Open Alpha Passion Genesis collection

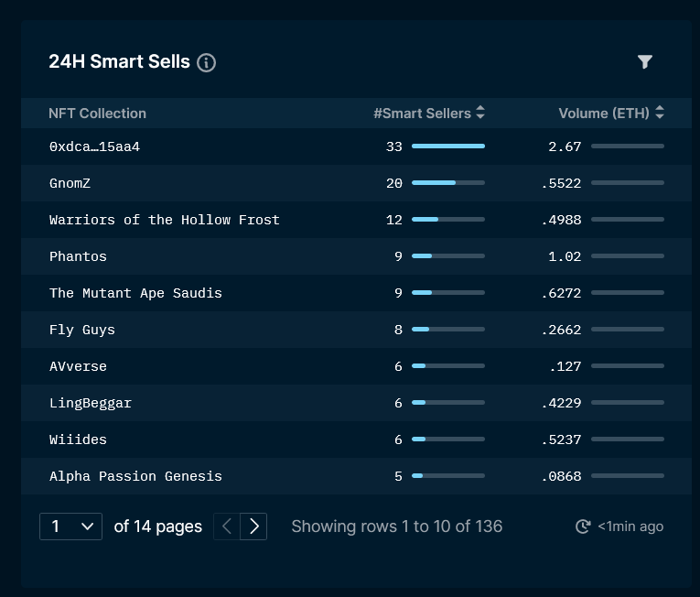pyautogui.click(x=135, y=476)
